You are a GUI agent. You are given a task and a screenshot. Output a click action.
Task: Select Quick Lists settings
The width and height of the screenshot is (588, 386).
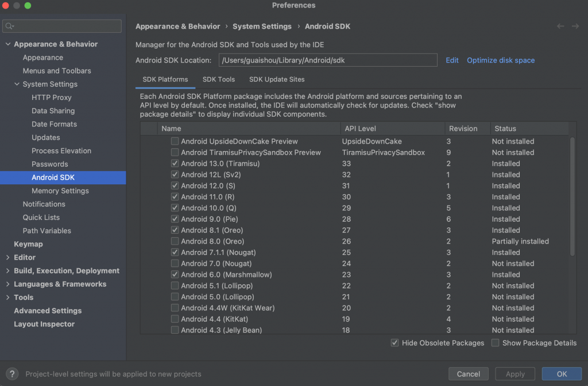pos(41,217)
